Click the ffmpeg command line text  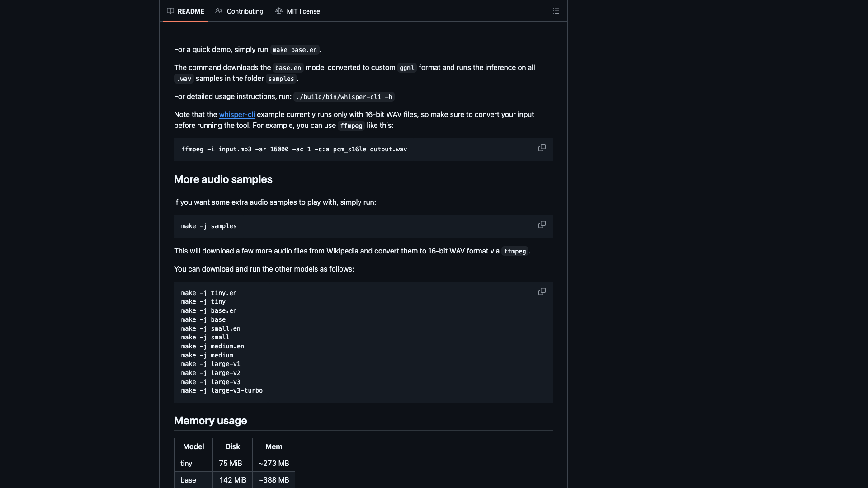(x=294, y=149)
